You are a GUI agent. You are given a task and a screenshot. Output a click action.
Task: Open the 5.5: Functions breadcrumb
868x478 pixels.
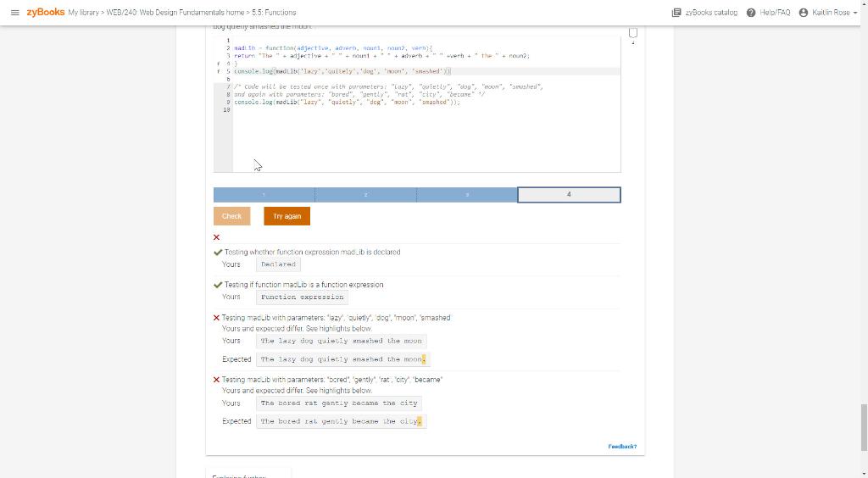click(274, 12)
